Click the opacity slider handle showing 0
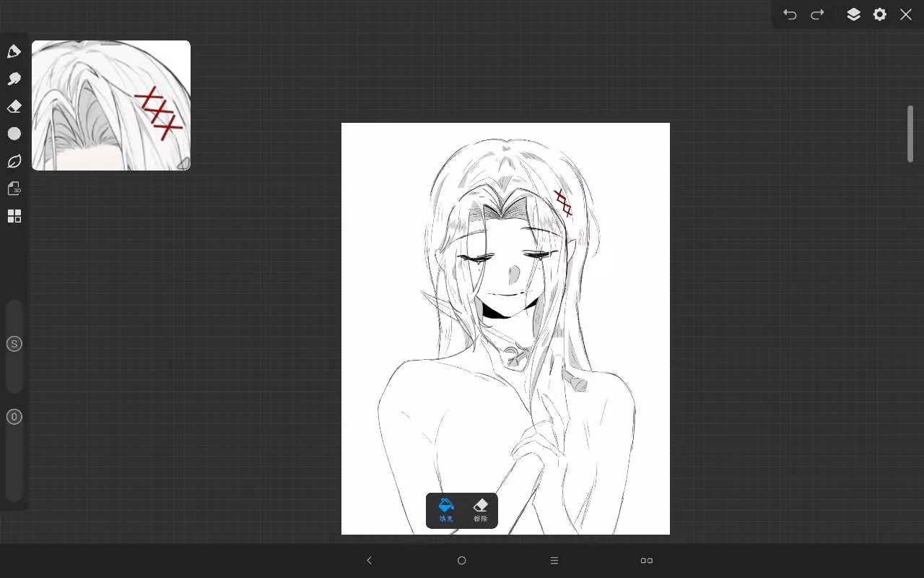The height and width of the screenshot is (578, 924). coord(14,417)
